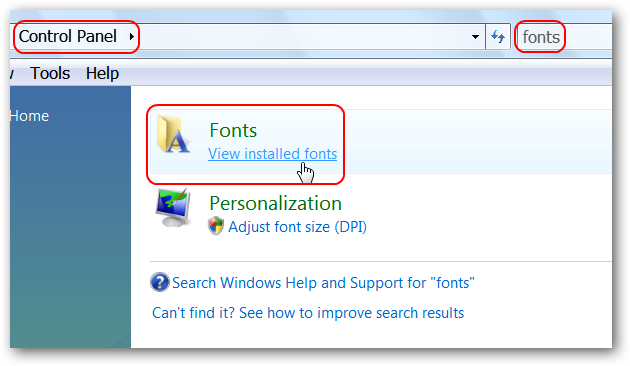
Task: Click View installed fonts link
Action: pyautogui.click(x=272, y=154)
